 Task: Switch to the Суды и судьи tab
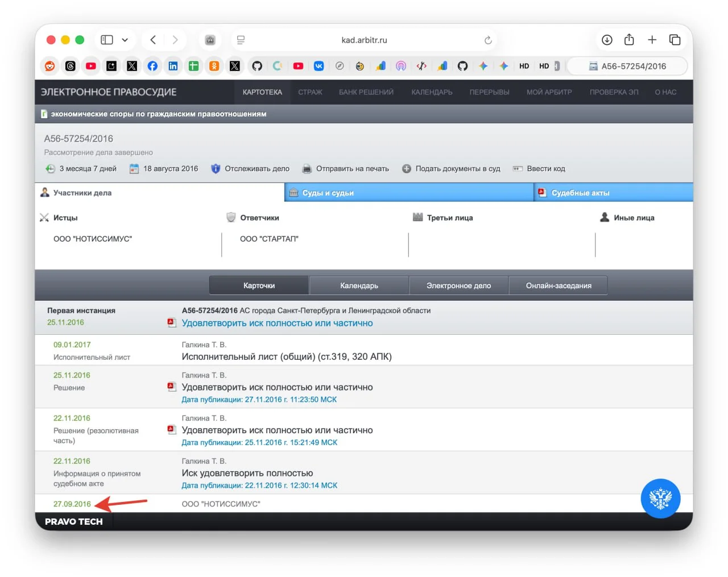tap(328, 193)
